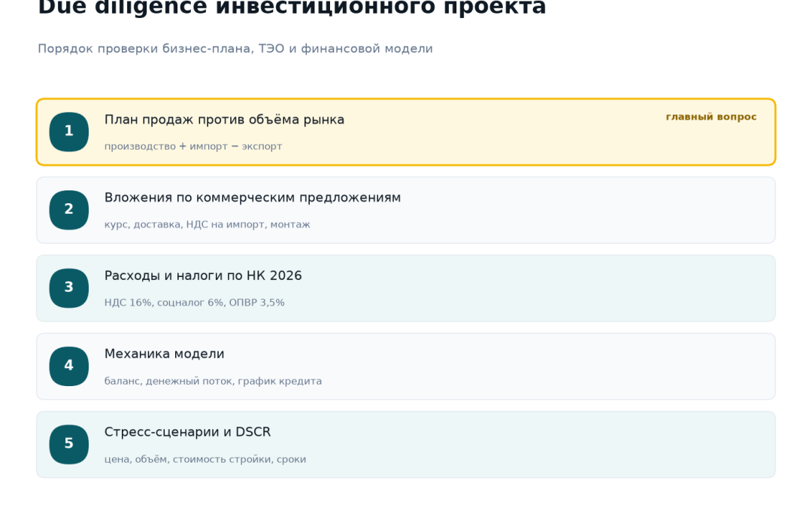
Task: Click the step 2 number badge
Action: 69,210
